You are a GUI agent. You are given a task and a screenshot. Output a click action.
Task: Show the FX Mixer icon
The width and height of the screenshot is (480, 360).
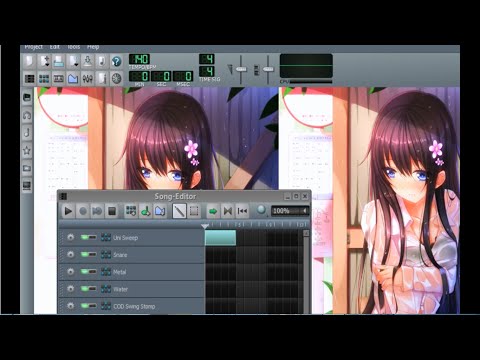pyautogui.click(x=87, y=79)
